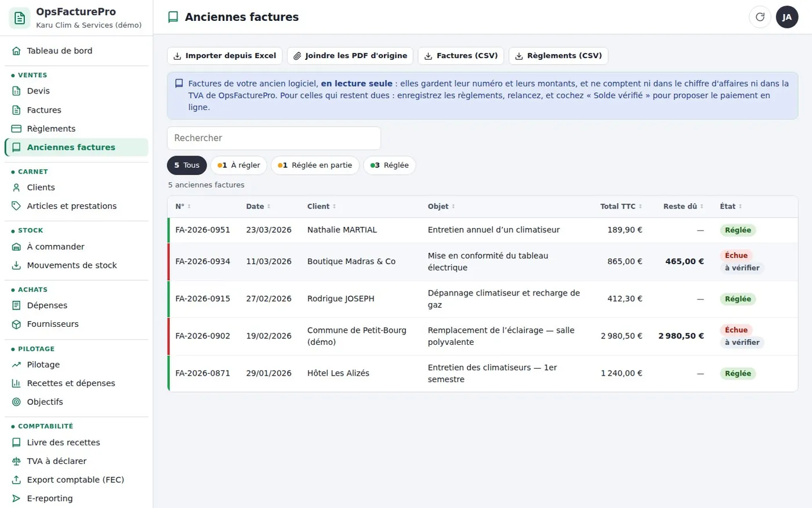Image resolution: width=812 pixels, height=508 pixels.
Task: Show only Réglée invoices
Action: [389, 165]
